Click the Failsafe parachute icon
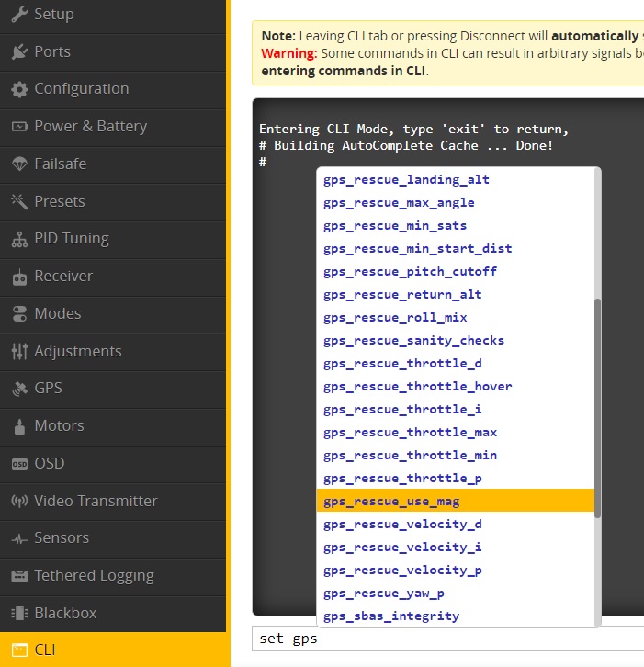Screen dimensions: 644x667 [19, 164]
